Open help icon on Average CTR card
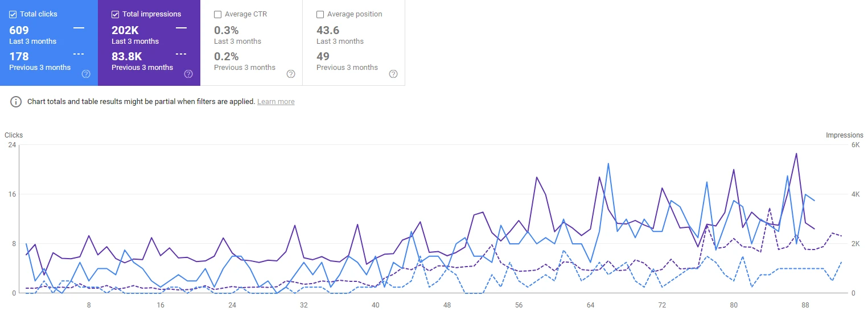868x320 pixels. (x=291, y=74)
